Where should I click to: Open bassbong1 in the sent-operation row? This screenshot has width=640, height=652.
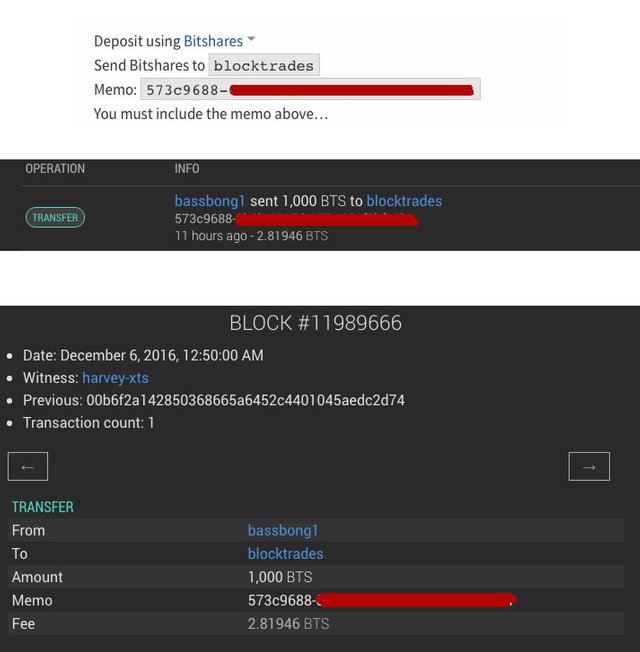[x=210, y=201]
